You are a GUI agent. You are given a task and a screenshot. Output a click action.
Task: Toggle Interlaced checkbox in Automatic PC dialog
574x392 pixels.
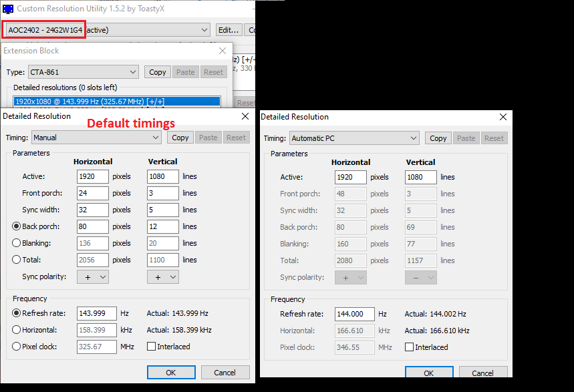pyautogui.click(x=409, y=347)
